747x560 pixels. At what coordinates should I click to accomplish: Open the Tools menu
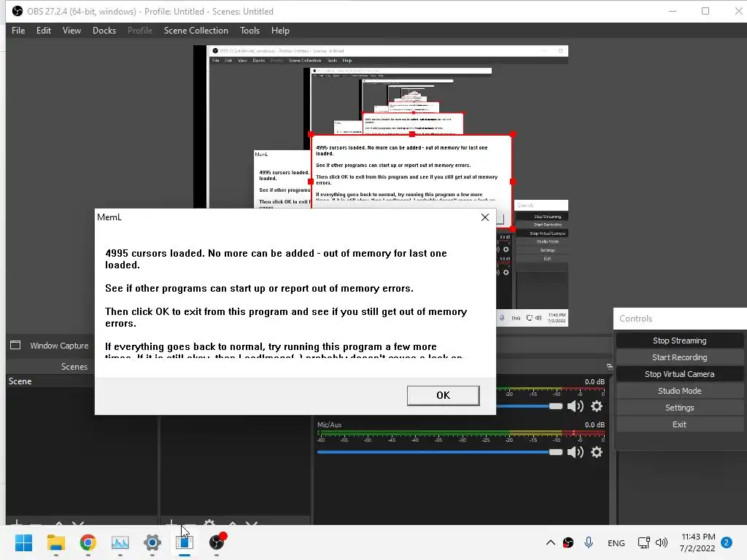[x=249, y=31]
